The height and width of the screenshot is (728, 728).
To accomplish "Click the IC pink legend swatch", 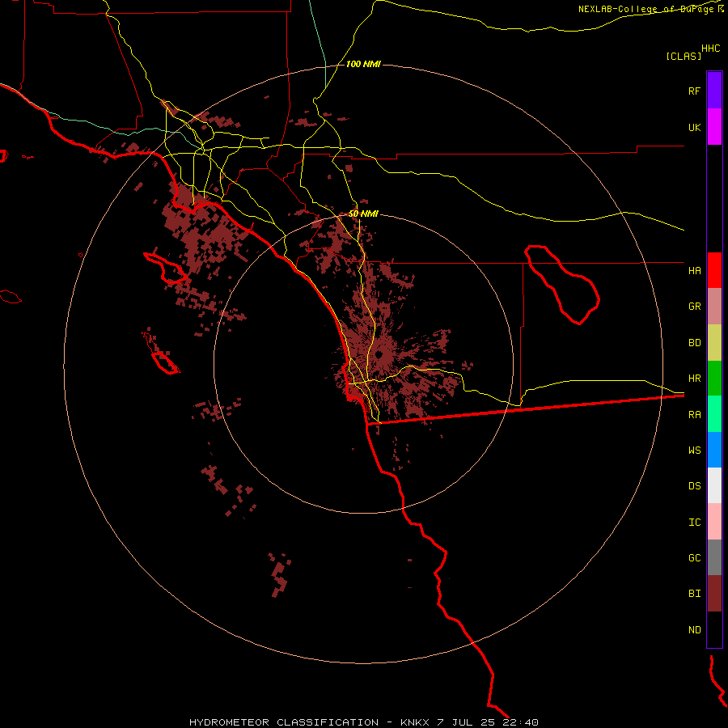I will tap(714, 522).
